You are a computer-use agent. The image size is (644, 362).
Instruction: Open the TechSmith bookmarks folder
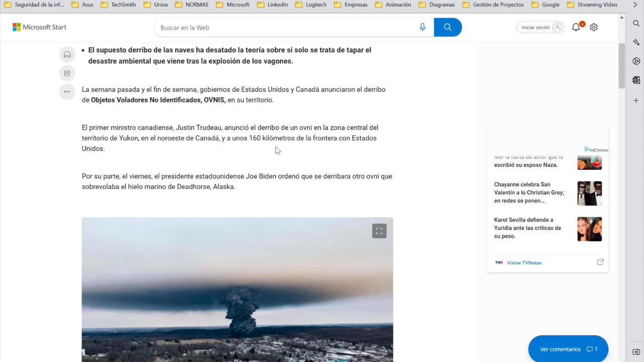click(118, 5)
